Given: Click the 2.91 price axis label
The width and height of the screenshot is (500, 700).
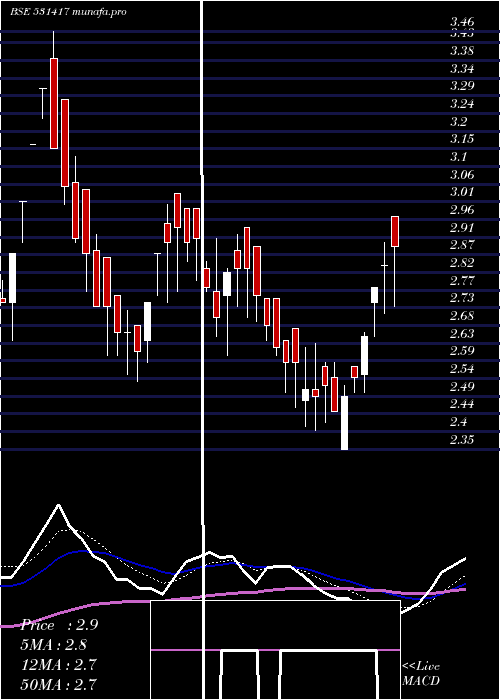Looking at the screenshot, I should [462, 228].
